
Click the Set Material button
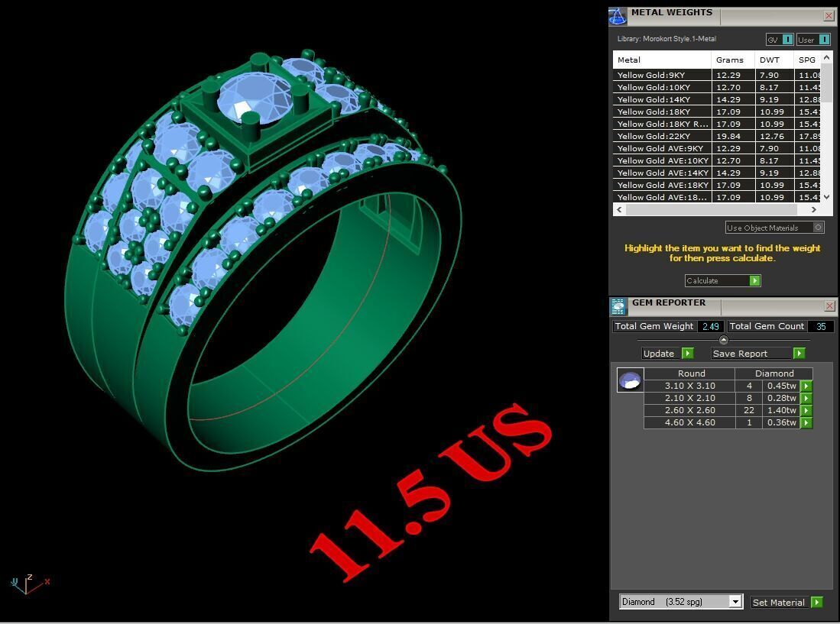[x=786, y=602]
